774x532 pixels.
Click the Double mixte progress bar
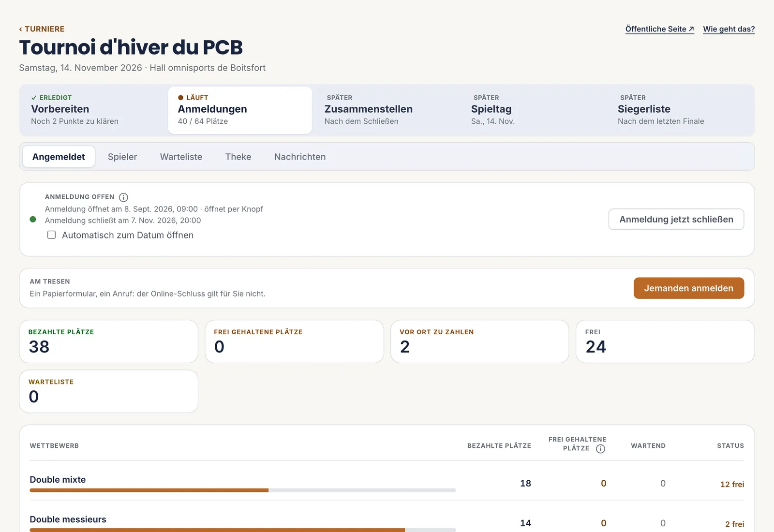243,490
